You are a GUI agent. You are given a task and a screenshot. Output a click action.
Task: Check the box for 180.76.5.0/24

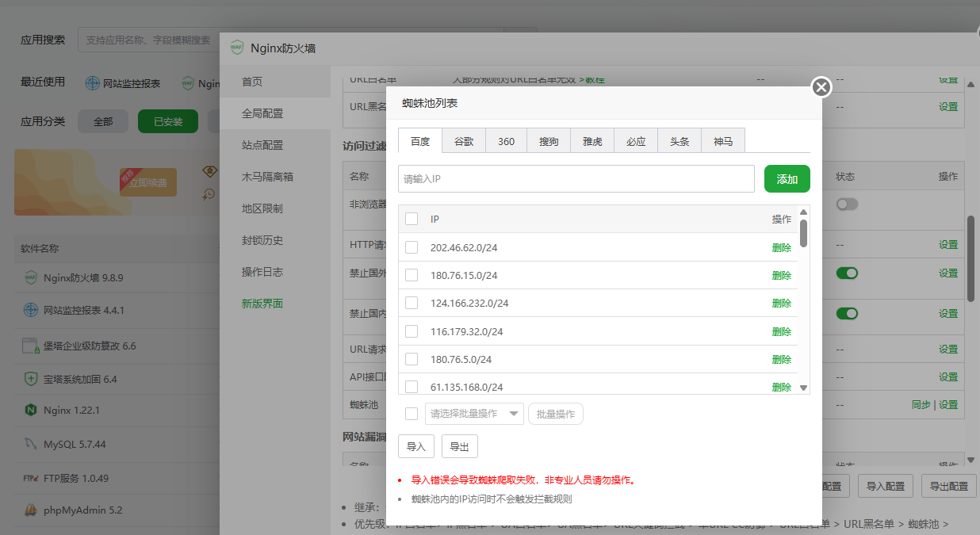click(412, 359)
